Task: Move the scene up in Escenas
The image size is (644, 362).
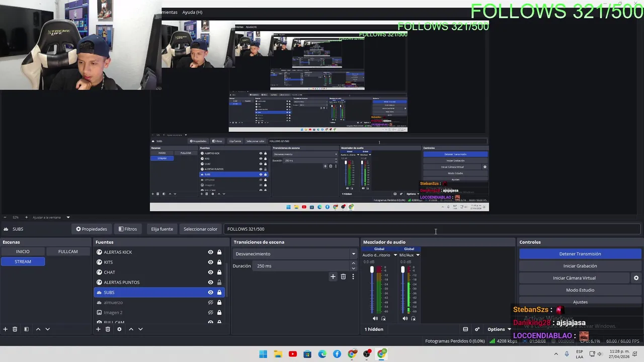Action: click(x=38, y=329)
